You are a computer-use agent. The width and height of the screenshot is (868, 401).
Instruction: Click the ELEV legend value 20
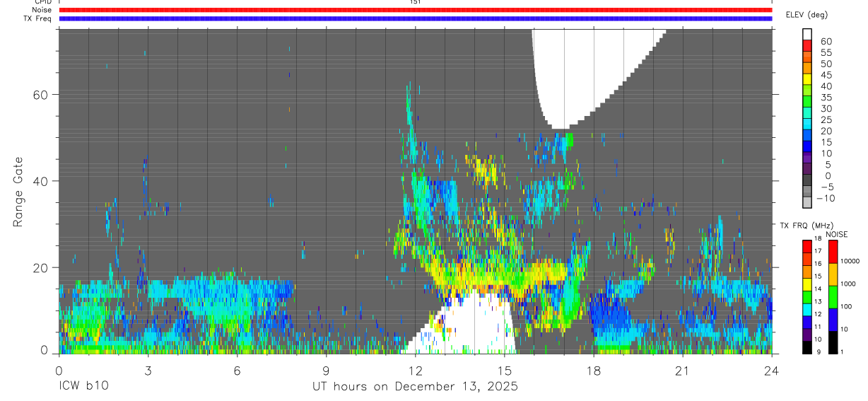(x=826, y=131)
